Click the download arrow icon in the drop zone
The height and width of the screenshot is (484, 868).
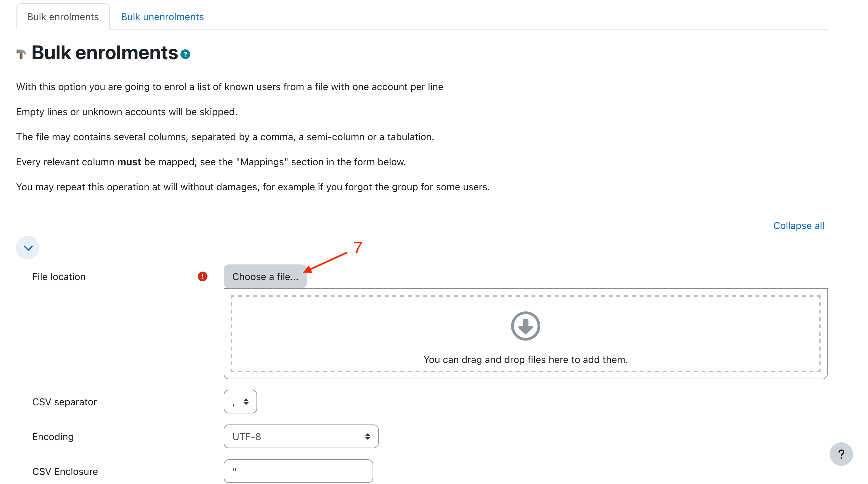click(525, 326)
